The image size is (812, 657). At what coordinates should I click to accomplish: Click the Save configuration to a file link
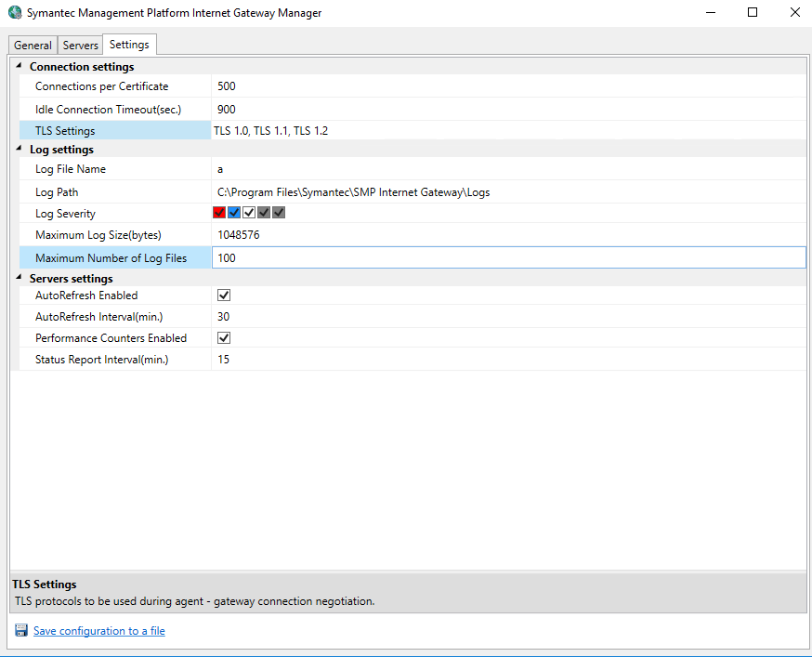(x=99, y=631)
